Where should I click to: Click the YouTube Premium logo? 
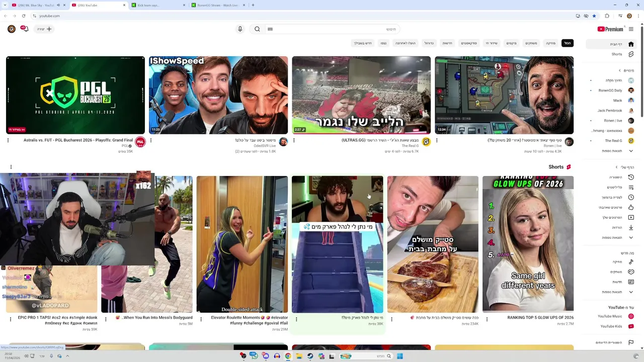(610, 29)
